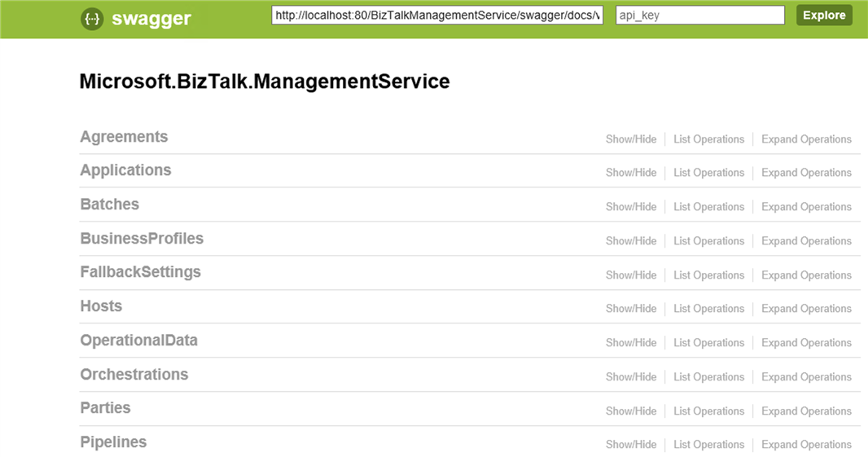The width and height of the screenshot is (868, 457).
Task: Expand Operations for Parties
Action: pos(807,411)
